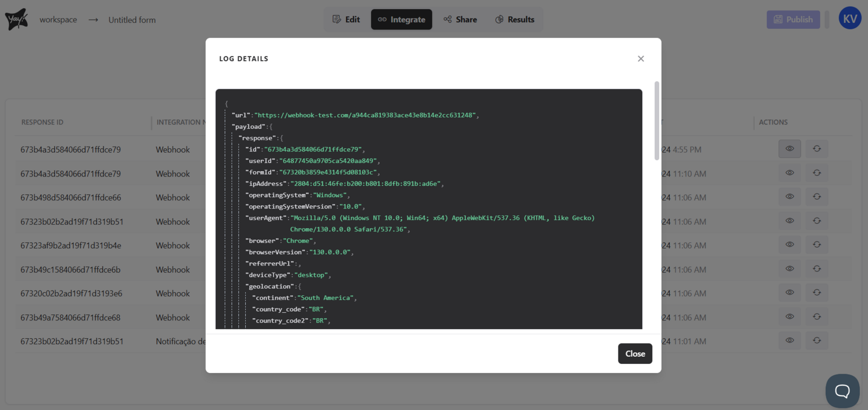Retry the webhook from the 4:55 PM row
868x410 pixels.
point(816,149)
